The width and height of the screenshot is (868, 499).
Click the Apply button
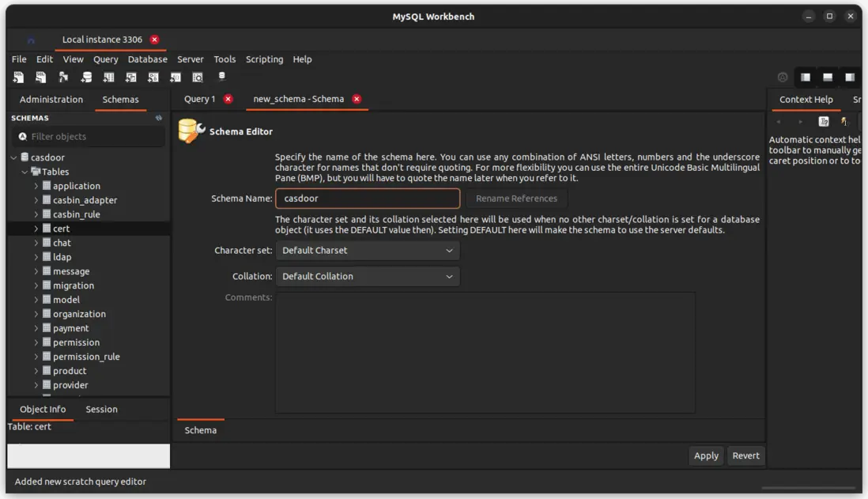705,456
